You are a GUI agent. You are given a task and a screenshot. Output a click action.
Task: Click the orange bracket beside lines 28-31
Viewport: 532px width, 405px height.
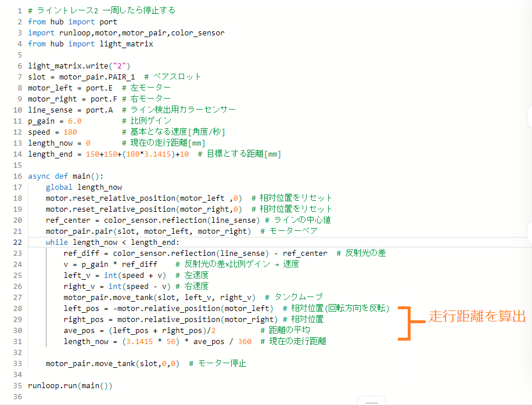tap(408, 322)
